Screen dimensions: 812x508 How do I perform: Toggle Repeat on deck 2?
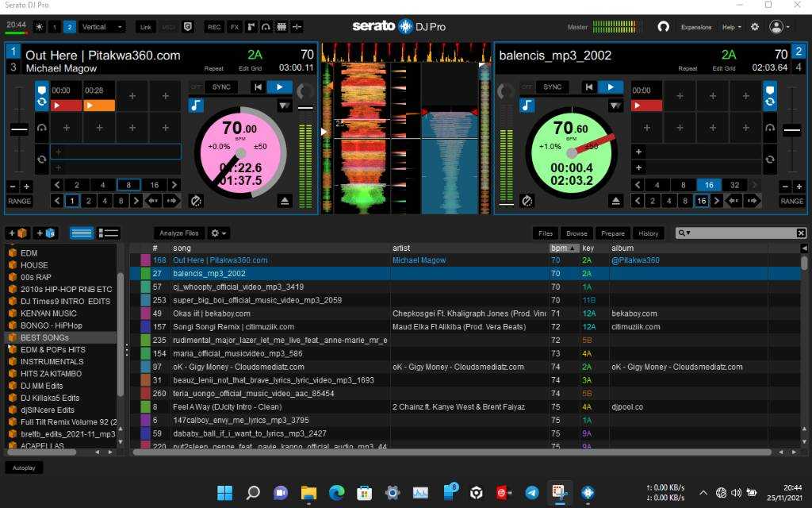(688, 68)
